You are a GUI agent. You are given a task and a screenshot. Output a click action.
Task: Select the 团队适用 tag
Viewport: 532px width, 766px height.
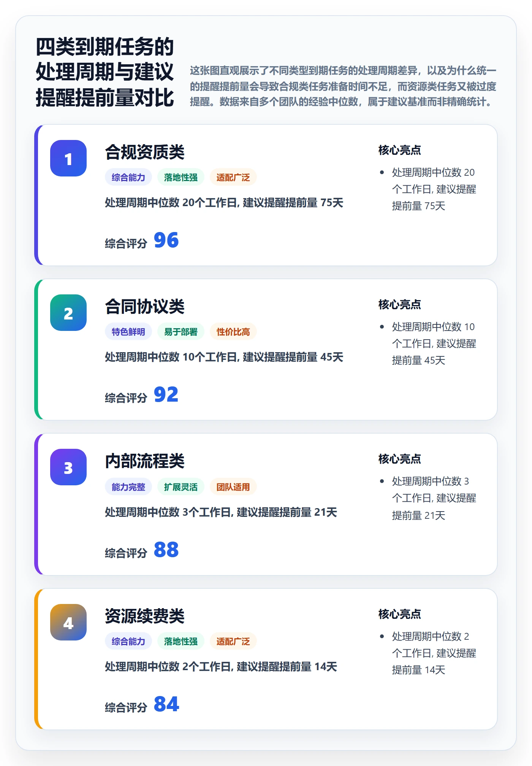233,487
